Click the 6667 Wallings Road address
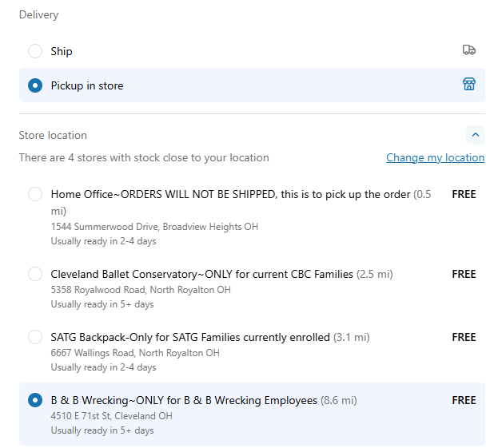The width and height of the screenshot is (494, 448). [x=135, y=353]
